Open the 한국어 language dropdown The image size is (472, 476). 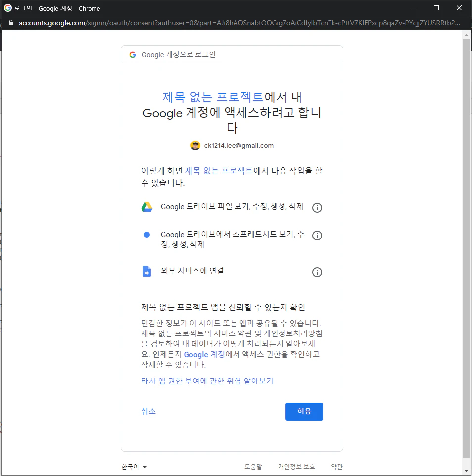[x=134, y=467]
